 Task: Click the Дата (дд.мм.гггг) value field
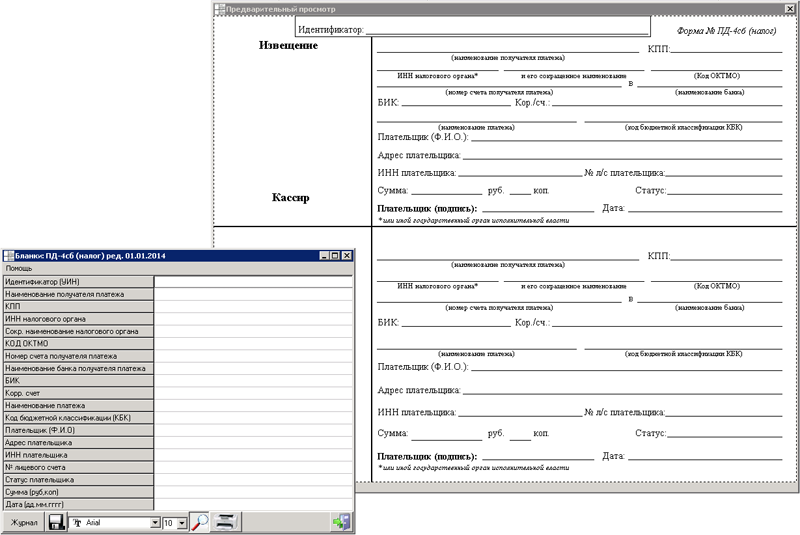[253, 504]
